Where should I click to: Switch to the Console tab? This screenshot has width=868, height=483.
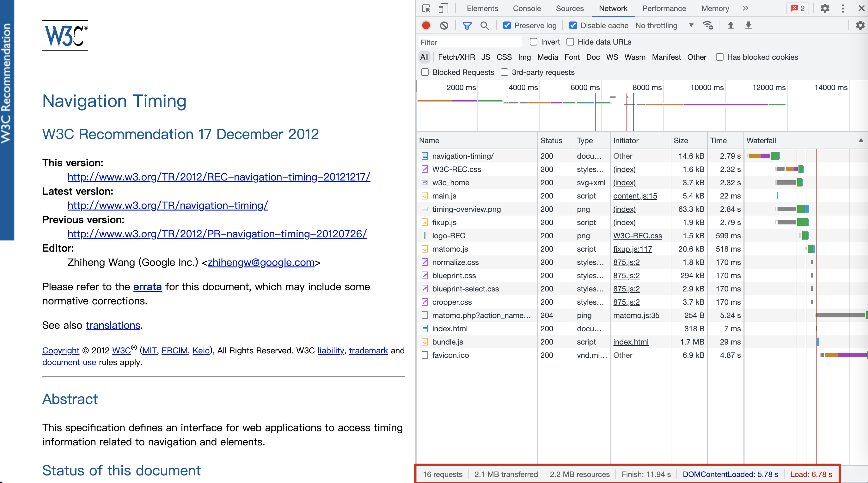pyautogui.click(x=527, y=9)
